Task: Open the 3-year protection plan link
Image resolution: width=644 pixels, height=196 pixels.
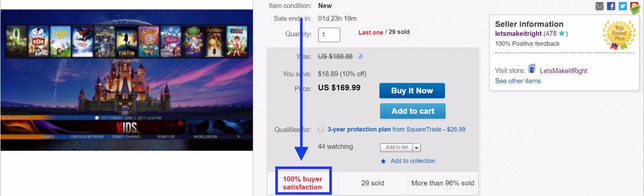Action: coord(359,129)
